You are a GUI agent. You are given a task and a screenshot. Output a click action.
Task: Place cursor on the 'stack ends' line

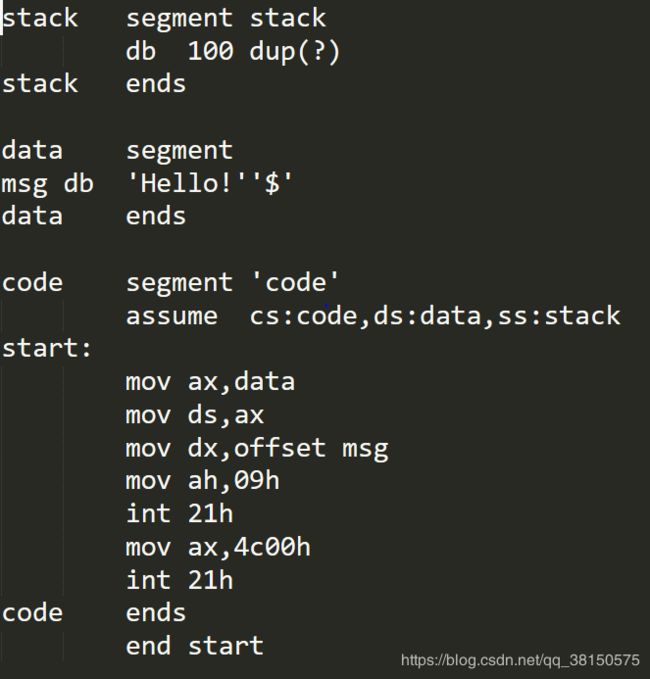[x=94, y=84]
